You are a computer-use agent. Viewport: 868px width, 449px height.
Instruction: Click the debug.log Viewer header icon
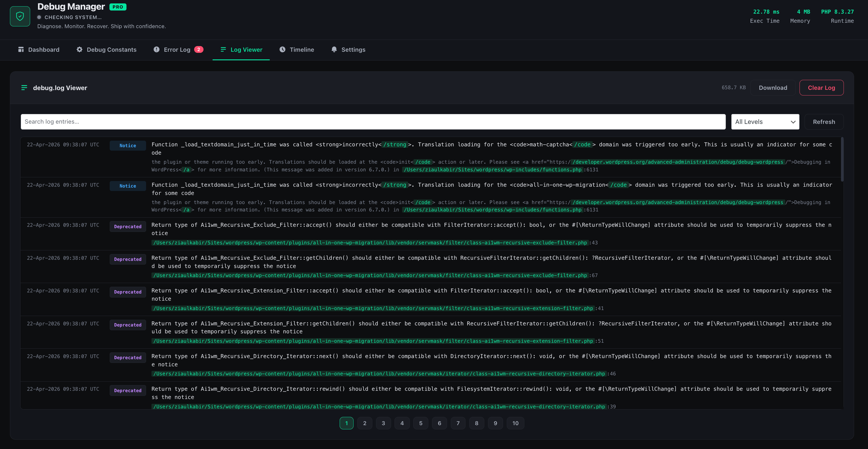(24, 88)
